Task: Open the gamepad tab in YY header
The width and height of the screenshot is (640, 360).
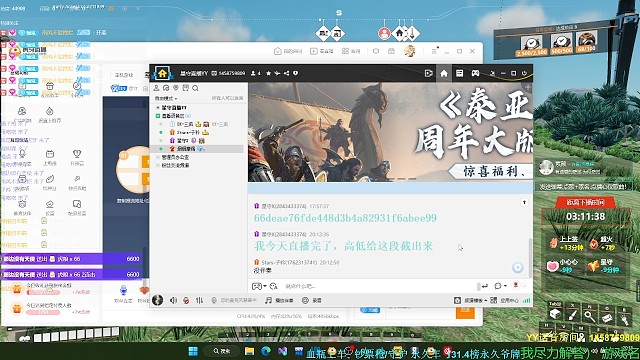Action: point(476,73)
